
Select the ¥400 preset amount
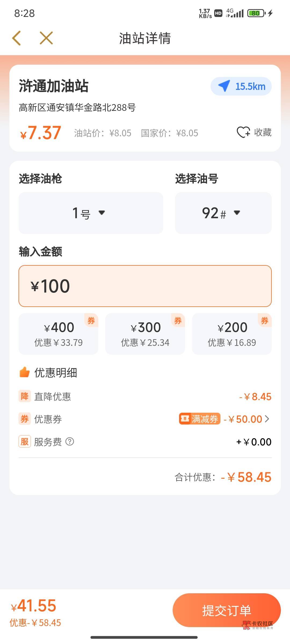pyautogui.click(x=58, y=334)
